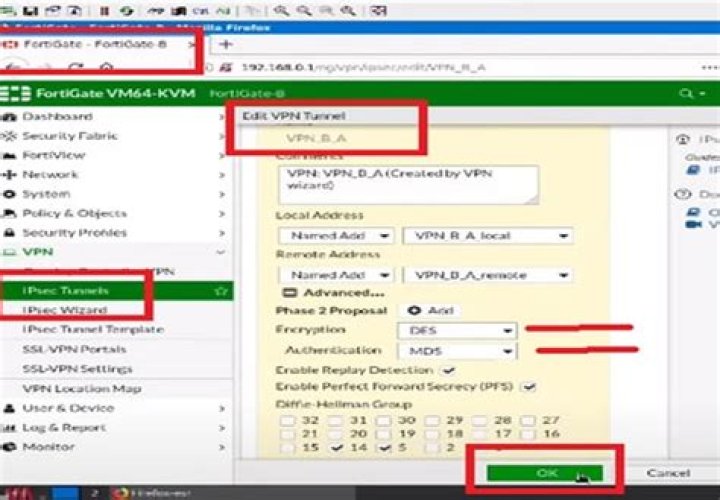Screen dimensions: 720x500
Task: Expand the Policy & Objects chevron
Action: click(222, 213)
